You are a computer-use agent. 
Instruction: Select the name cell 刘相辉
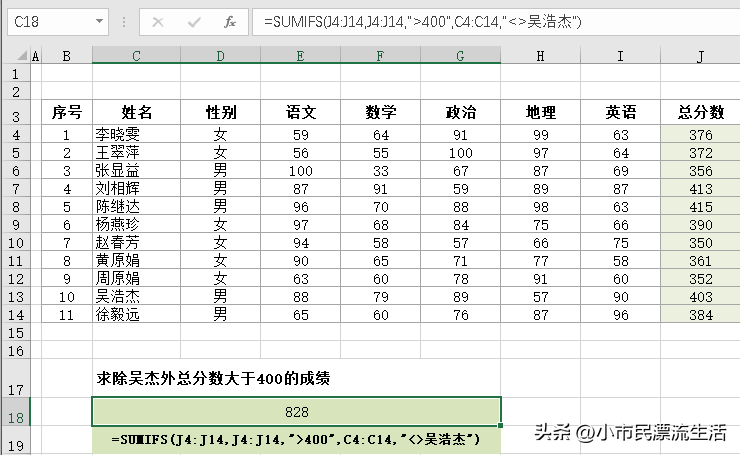click(136, 188)
